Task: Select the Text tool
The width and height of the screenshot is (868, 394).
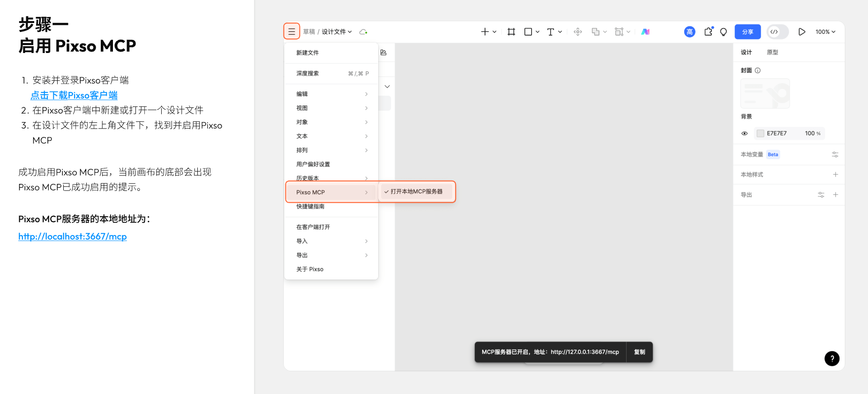Action: click(x=551, y=31)
